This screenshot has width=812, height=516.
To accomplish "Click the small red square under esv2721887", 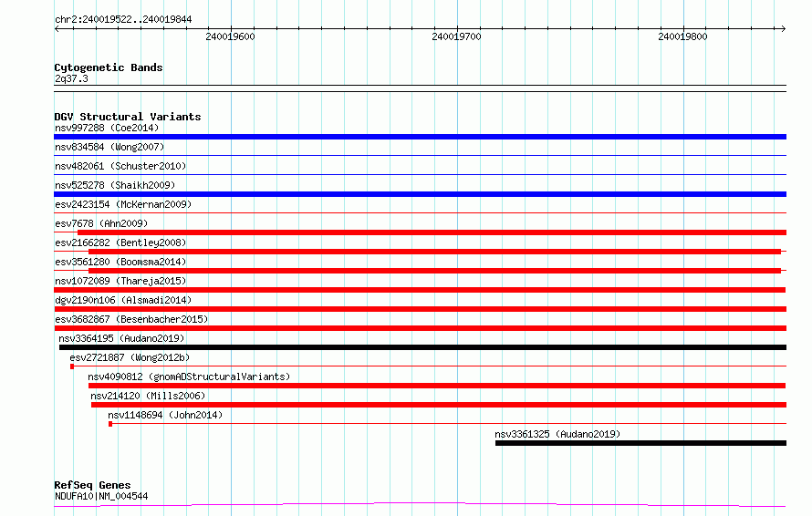I will coord(72,366).
